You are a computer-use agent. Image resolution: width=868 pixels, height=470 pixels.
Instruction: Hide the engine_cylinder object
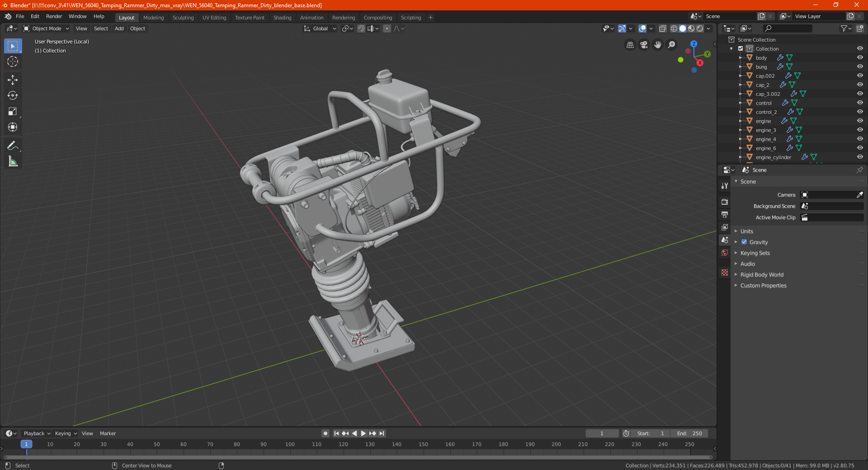click(860, 157)
